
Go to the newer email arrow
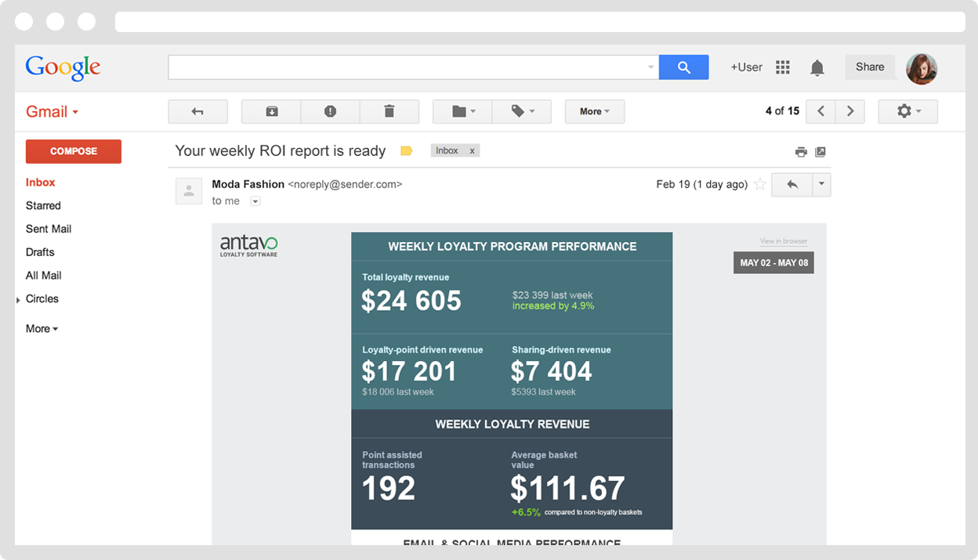pos(820,111)
